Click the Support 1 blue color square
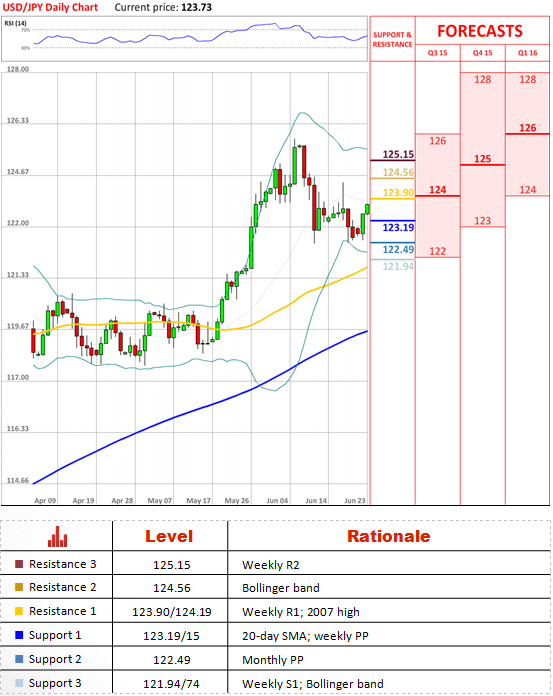The image size is (553, 696). coord(19,635)
